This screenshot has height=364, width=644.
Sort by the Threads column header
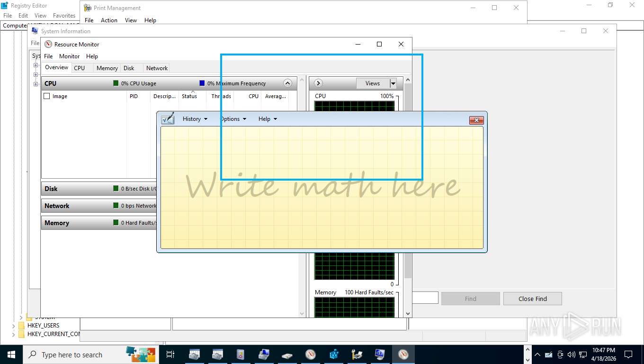coord(221,96)
